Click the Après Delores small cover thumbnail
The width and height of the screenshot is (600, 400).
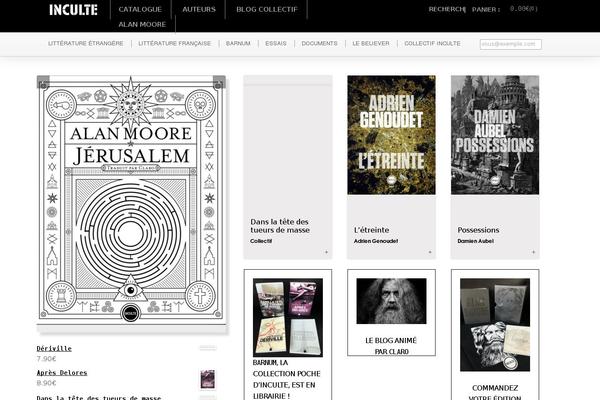click(x=208, y=379)
